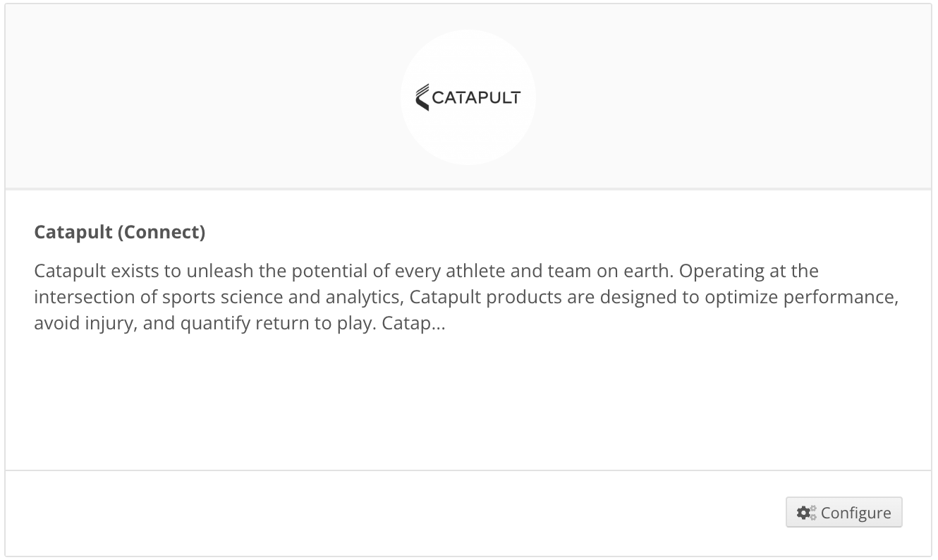The height and width of the screenshot is (560, 938).
Task: Click the card header banner area
Action: [x=212, y=96]
